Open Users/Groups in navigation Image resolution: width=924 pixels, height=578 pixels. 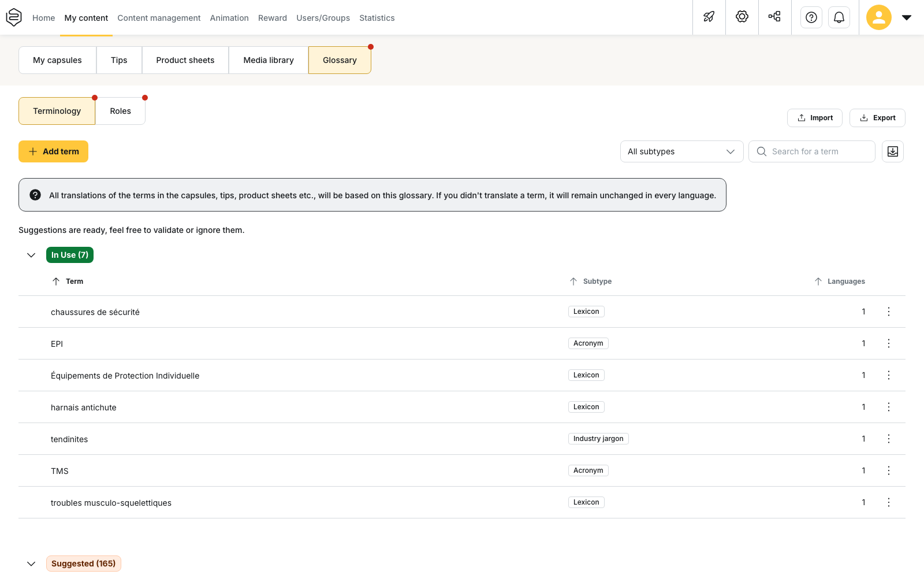click(x=323, y=18)
